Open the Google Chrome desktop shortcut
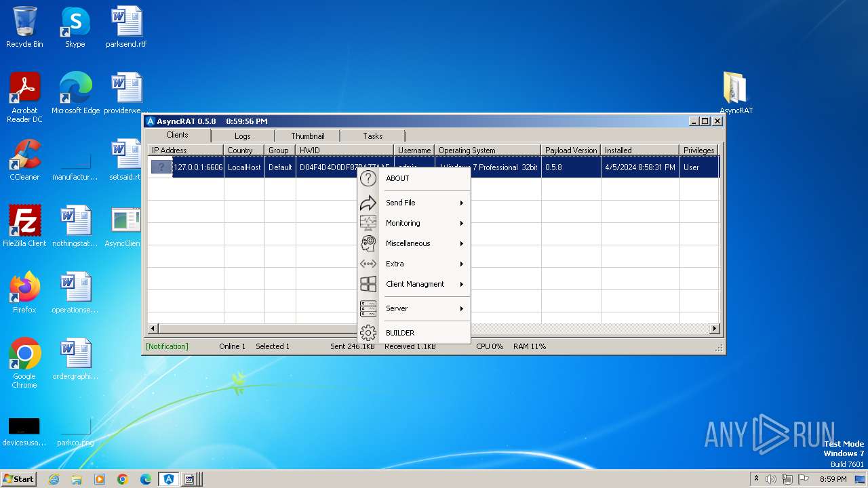The width and height of the screenshot is (868, 488). (24, 363)
